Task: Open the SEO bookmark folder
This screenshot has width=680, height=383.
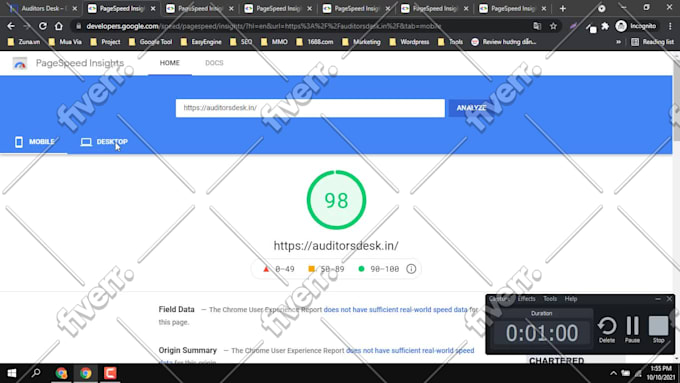Action: (x=241, y=42)
